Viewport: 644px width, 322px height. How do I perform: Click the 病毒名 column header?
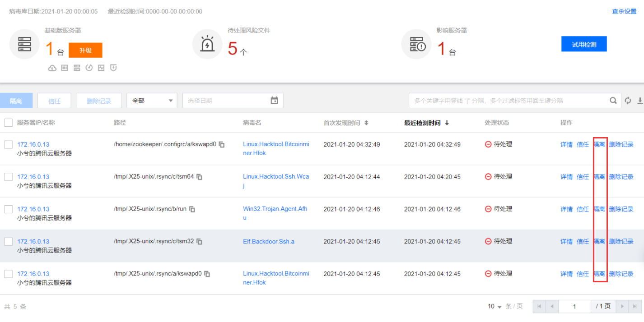tap(252, 123)
